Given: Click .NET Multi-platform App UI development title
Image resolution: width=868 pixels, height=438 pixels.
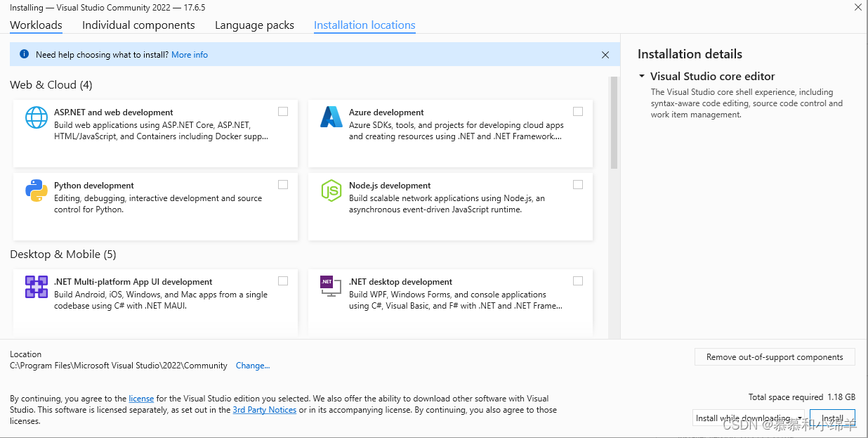Looking at the screenshot, I should pos(133,282).
